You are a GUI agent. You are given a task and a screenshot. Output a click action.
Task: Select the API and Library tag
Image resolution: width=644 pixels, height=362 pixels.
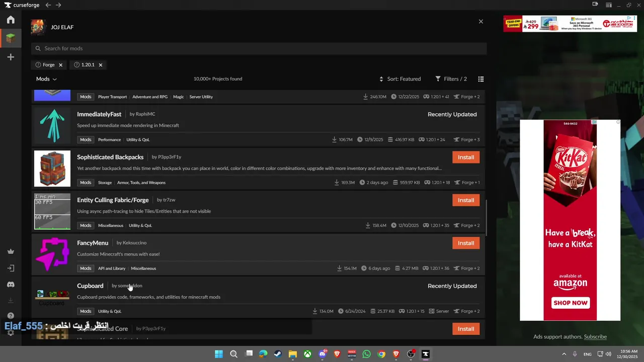[112, 268]
